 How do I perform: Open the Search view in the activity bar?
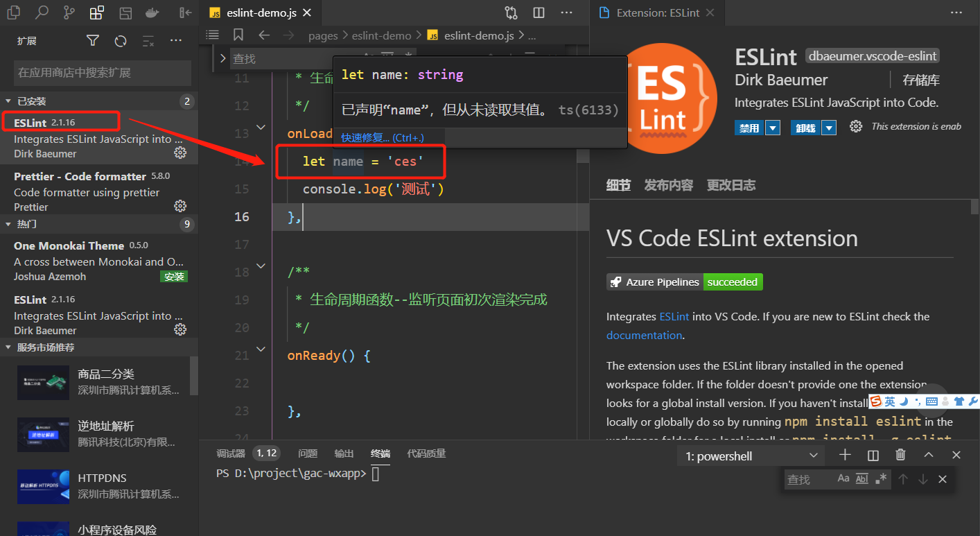click(42, 12)
